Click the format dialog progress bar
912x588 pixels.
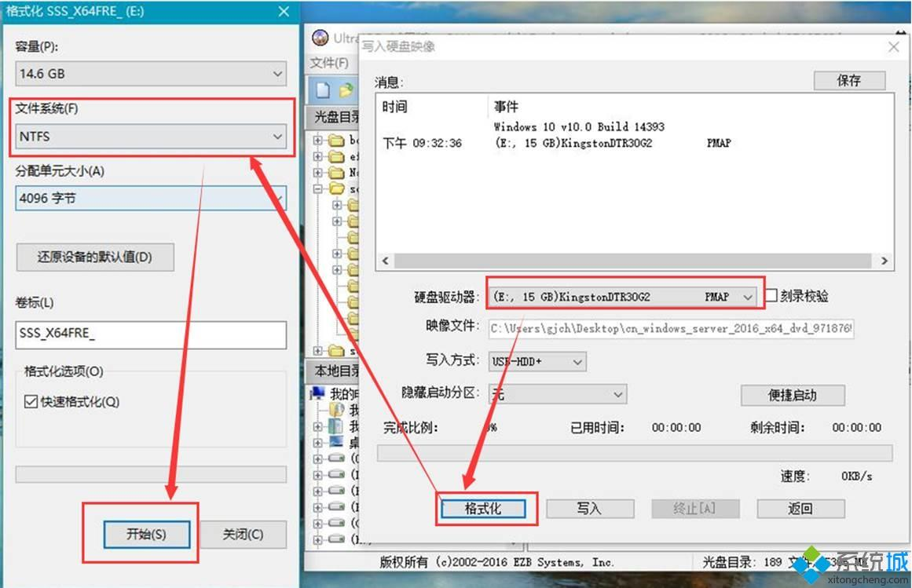(x=151, y=475)
